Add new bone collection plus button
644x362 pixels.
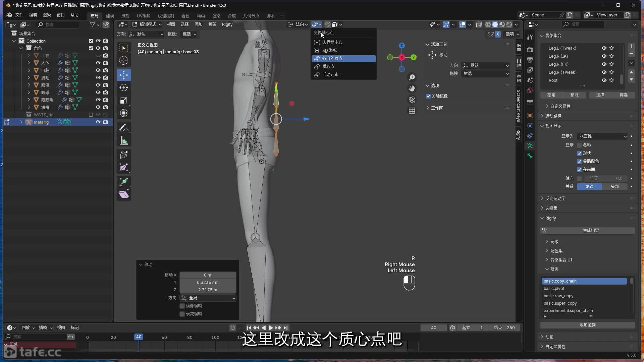pos(631,46)
